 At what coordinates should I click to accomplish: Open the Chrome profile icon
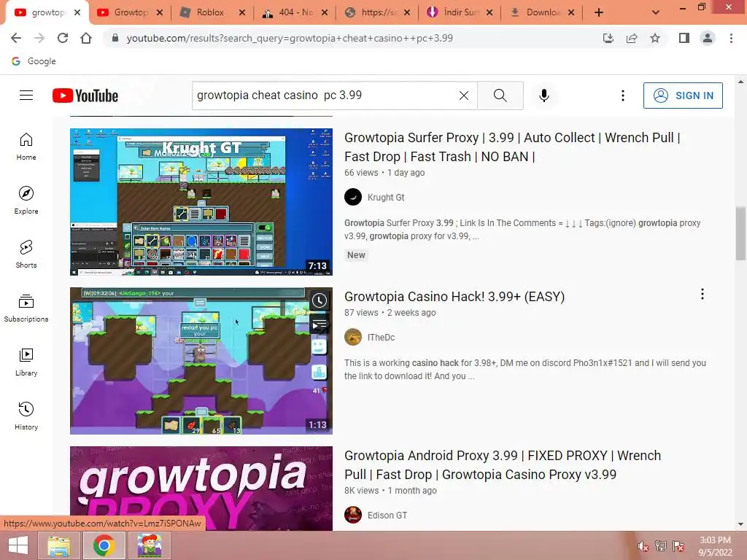coord(708,38)
